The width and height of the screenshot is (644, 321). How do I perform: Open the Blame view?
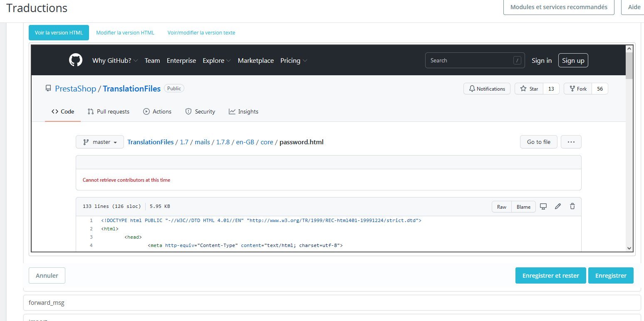pos(524,207)
